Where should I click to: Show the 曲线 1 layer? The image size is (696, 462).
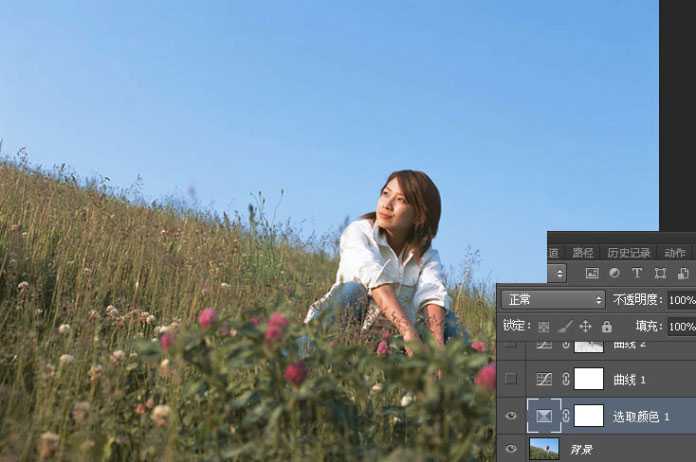tap(512, 379)
